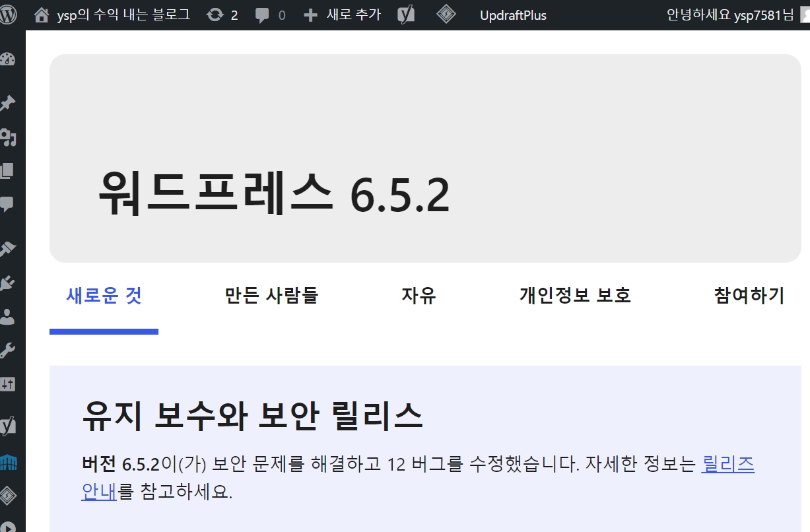This screenshot has width=810, height=532.
Task: Open the Settings sliders sidebar icon
Action: click(7, 384)
